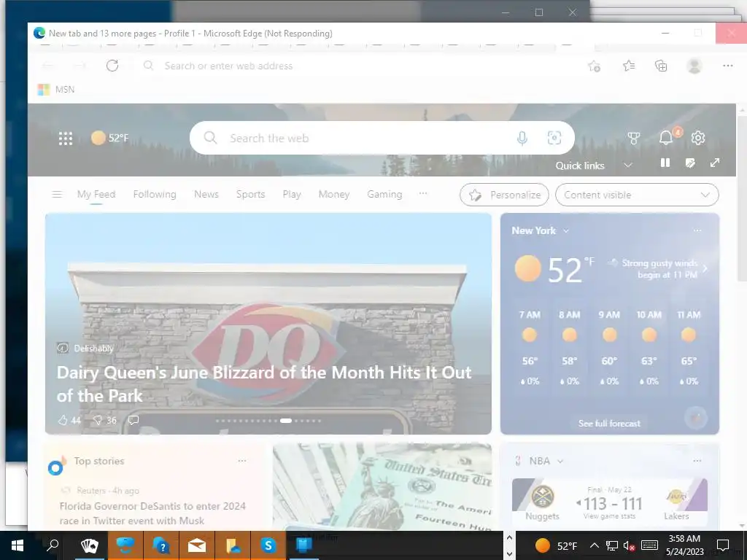Open the notifications bell icon
The height and width of the screenshot is (560, 747).
666,138
